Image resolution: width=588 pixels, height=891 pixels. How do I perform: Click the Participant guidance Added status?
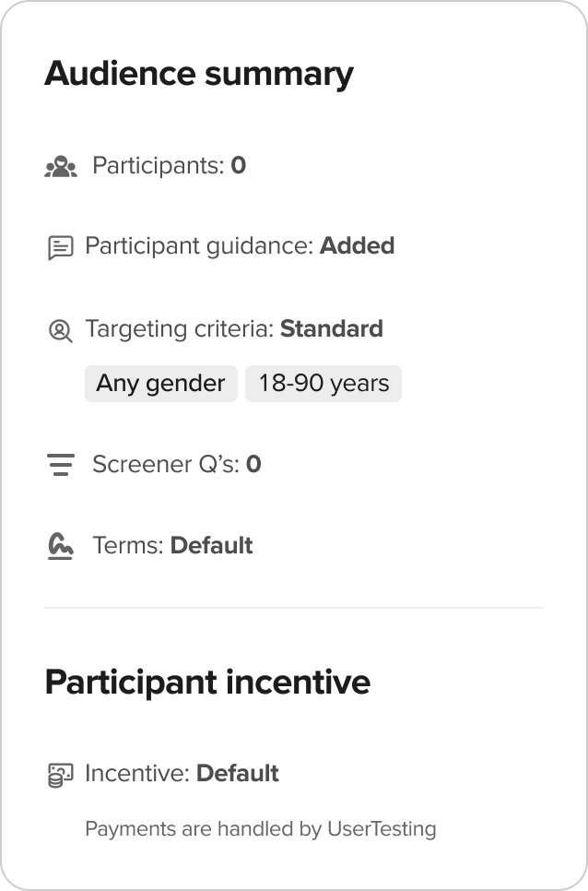(x=357, y=246)
